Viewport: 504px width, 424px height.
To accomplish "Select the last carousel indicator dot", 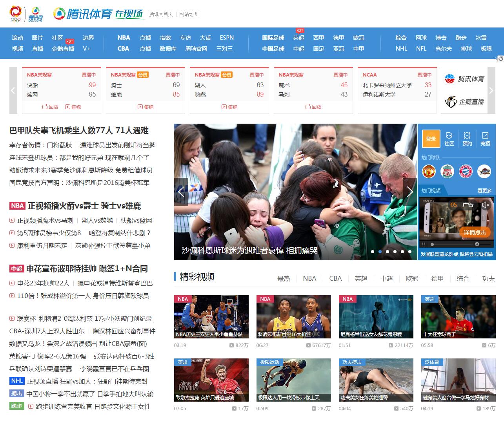I will (x=410, y=252).
